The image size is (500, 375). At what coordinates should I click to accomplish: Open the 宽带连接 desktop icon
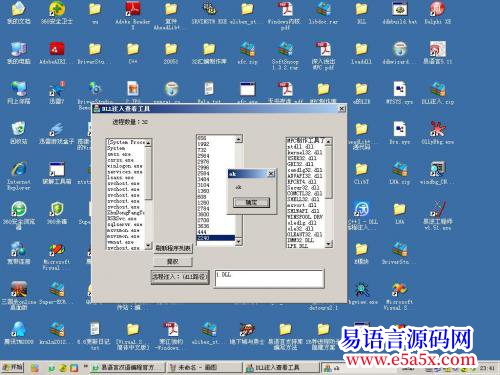click(19, 253)
